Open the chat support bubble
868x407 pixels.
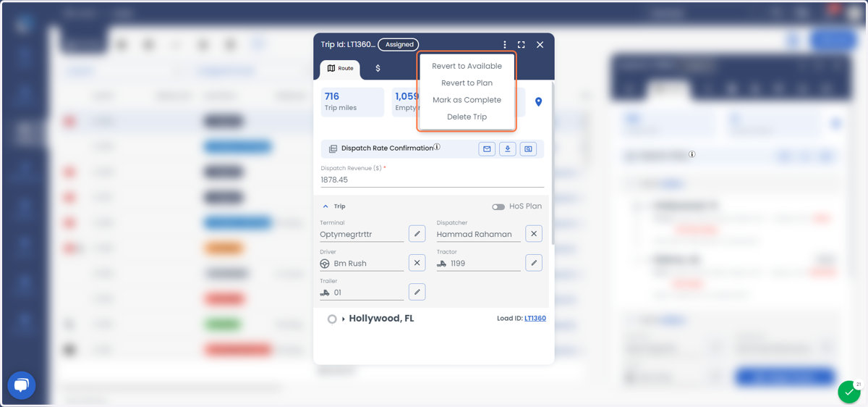coord(21,386)
